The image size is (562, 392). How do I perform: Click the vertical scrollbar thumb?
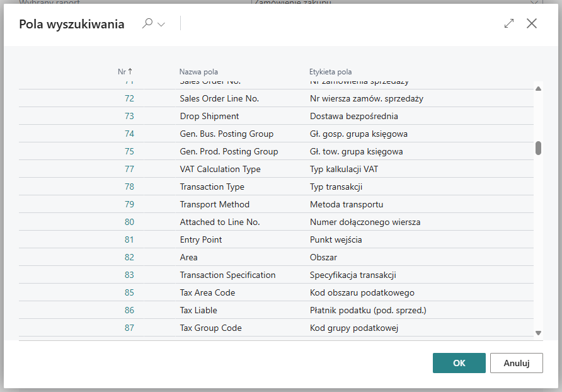(538, 148)
